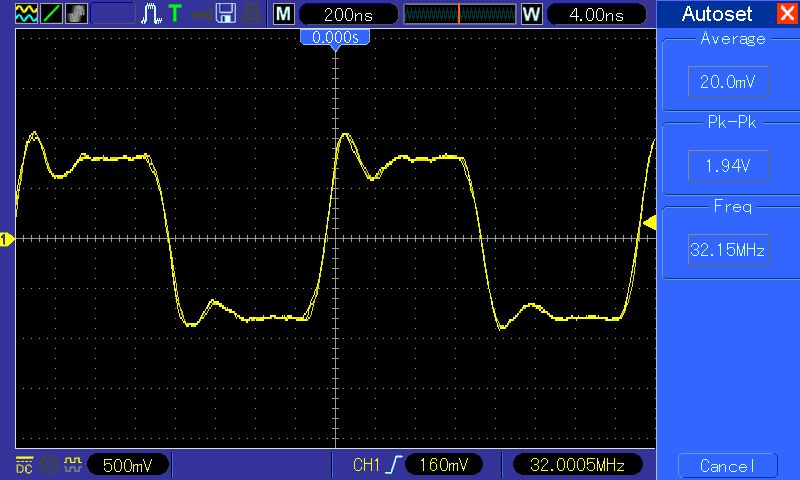Click the Pk-Pk measurement label
Viewport: 800px width, 480px height.
point(732,122)
